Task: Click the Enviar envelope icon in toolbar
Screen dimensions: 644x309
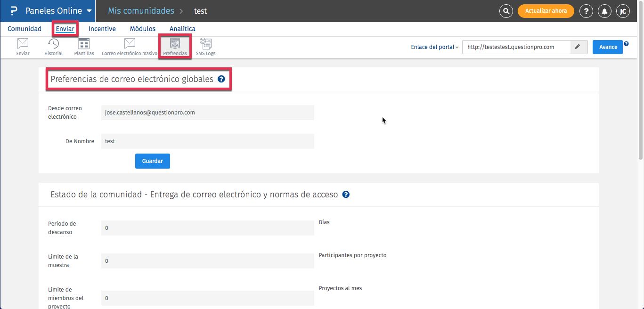Action: tap(23, 44)
